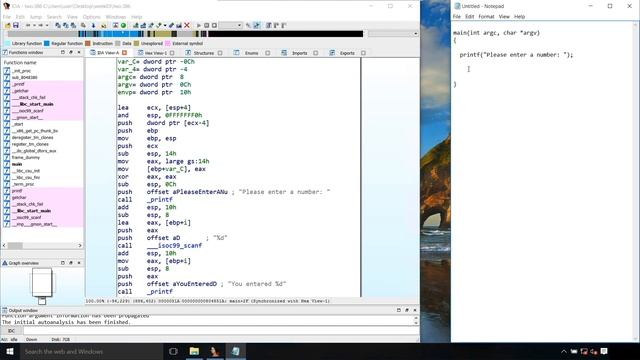Click the debugger pause icon
640x360 pixels.
(x=207, y=25)
